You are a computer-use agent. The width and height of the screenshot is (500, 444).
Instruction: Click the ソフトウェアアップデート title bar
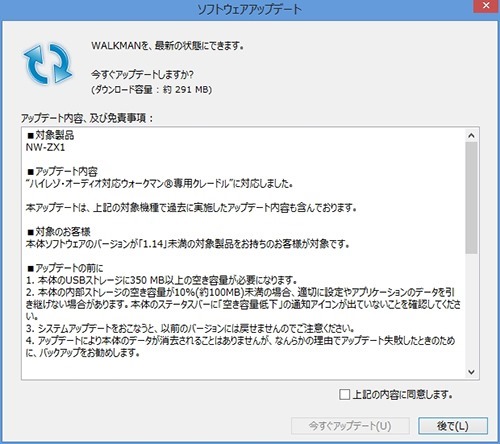(249, 9)
